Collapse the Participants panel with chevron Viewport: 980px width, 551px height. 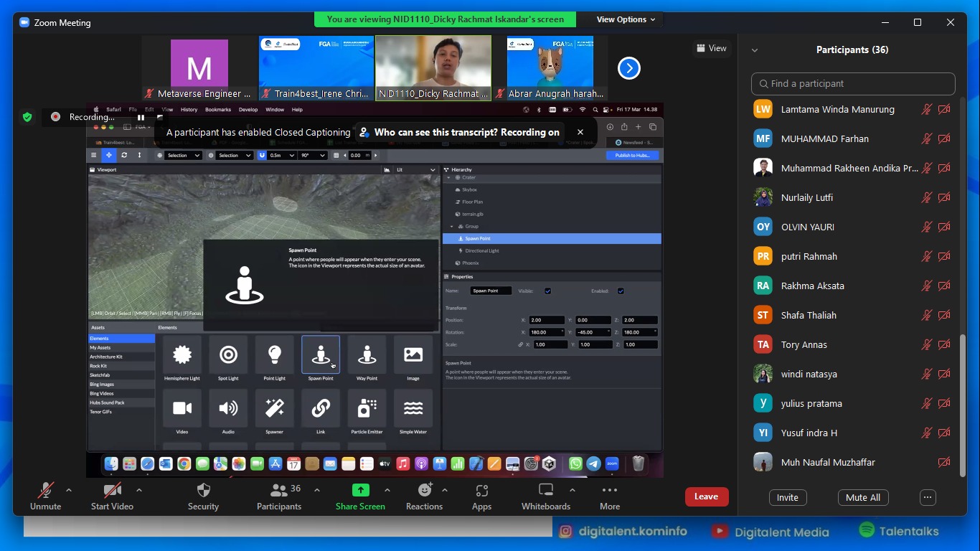(x=755, y=50)
